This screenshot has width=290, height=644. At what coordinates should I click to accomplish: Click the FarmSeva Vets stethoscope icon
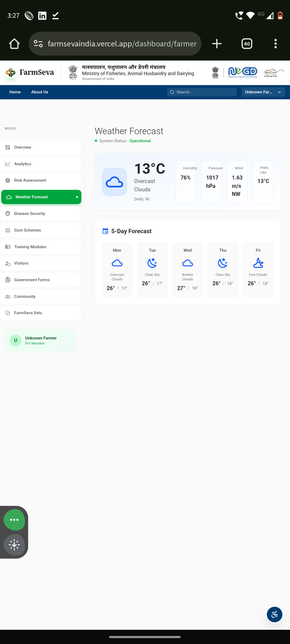8,313
